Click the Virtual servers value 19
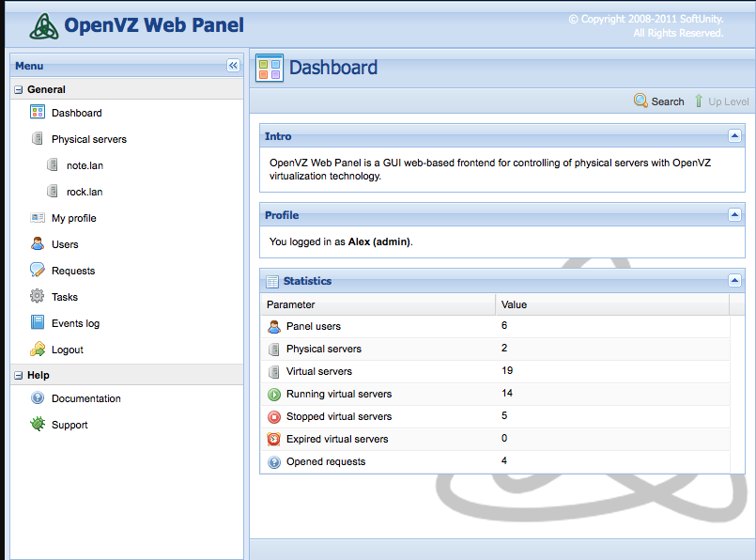 coord(507,370)
